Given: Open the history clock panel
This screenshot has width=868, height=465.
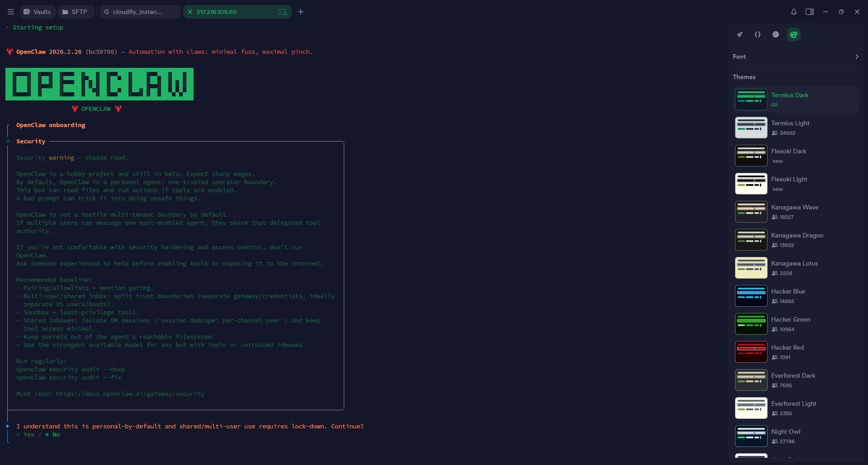Looking at the screenshot, I should [x=776, y=34].
